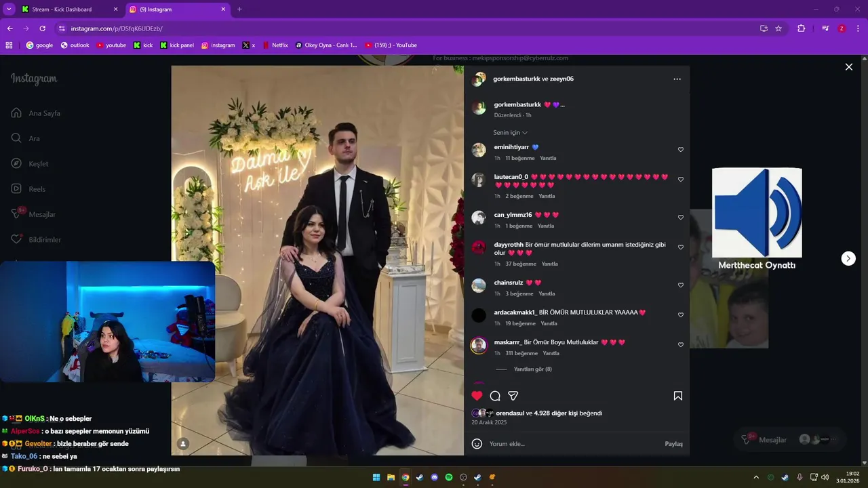Open a new browser tab
This screenshot has width=868, height=488.
click(239, 9)
